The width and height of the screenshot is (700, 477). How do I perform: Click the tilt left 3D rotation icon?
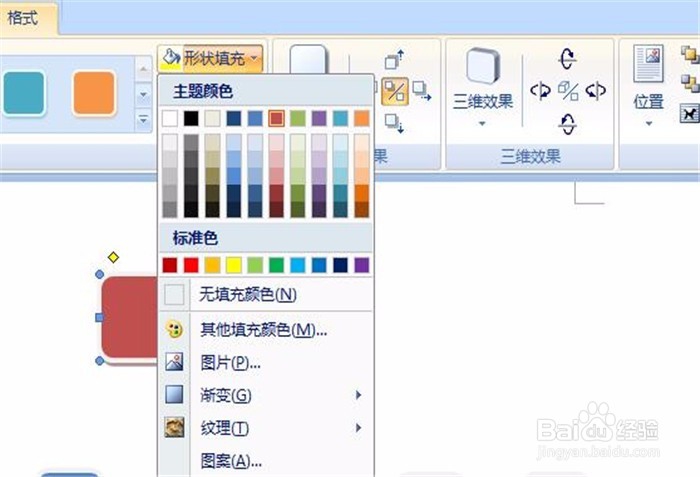540,91
